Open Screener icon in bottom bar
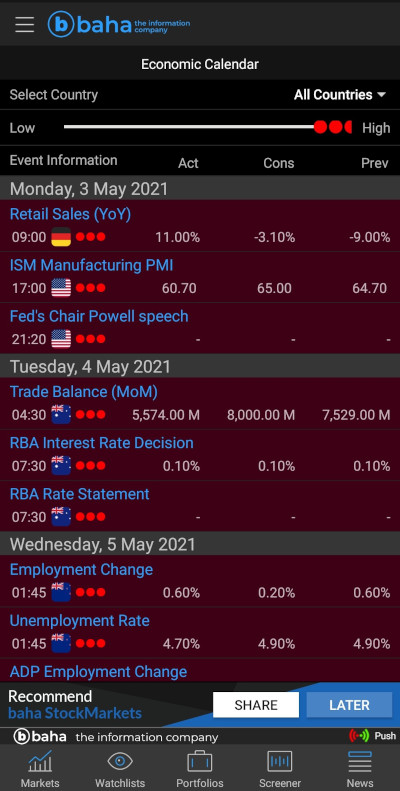 click(x=280, y=761)
